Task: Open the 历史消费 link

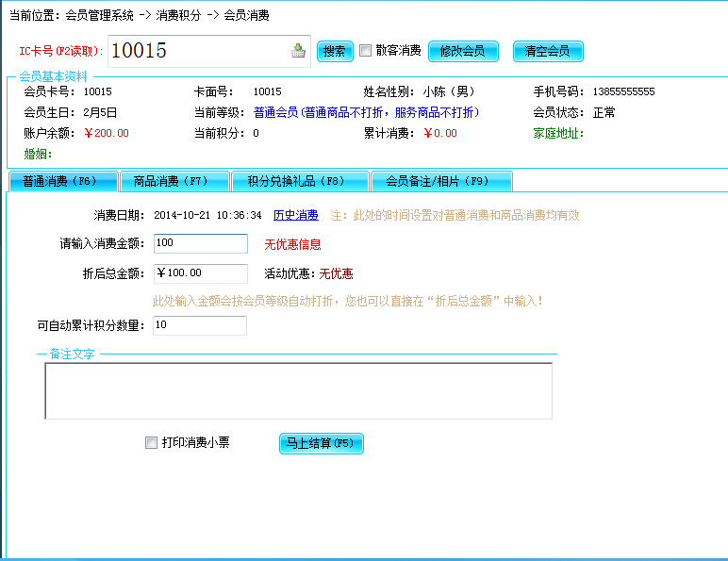Action: coord(295,215)
